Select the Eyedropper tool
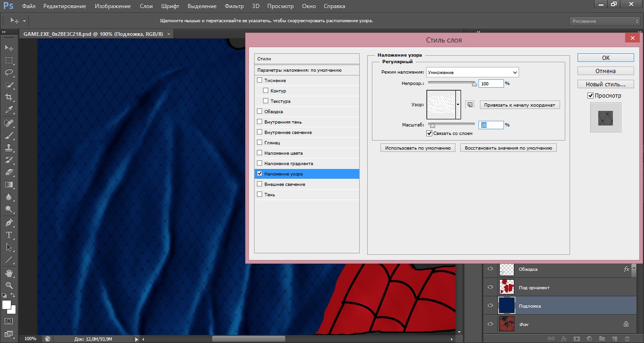Viewport: 644px width, 343px height. point(9,109)
